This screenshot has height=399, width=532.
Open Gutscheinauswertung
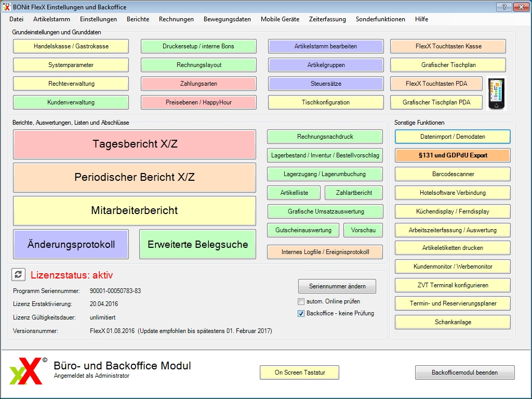[x=303, y=230]
